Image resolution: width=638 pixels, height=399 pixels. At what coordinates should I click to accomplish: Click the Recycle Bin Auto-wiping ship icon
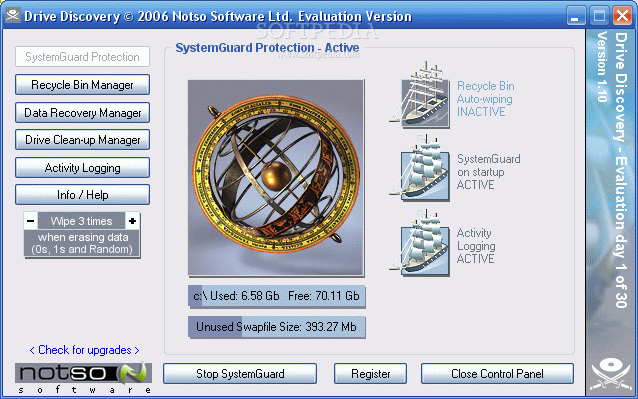(420, 95)
